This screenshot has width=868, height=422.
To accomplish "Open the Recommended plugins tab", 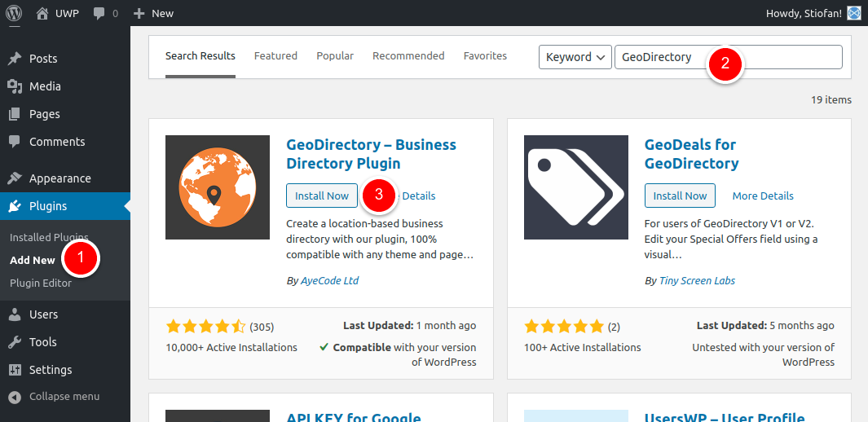I will click(408, 56).
